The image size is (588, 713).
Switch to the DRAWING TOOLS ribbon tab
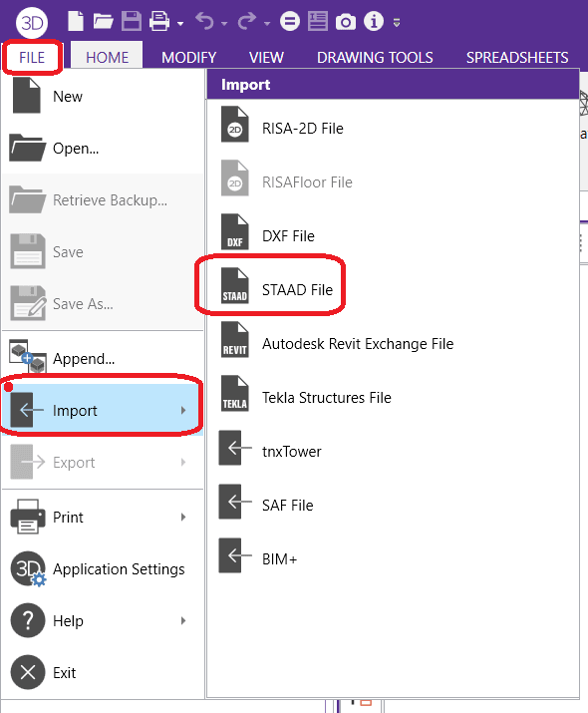point(375,57)
